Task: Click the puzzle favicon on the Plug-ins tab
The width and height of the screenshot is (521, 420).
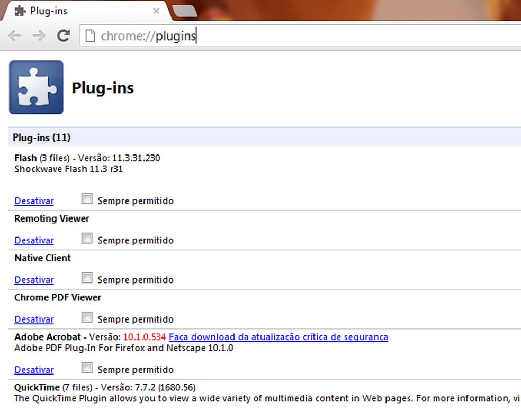Action: (19, 11)
